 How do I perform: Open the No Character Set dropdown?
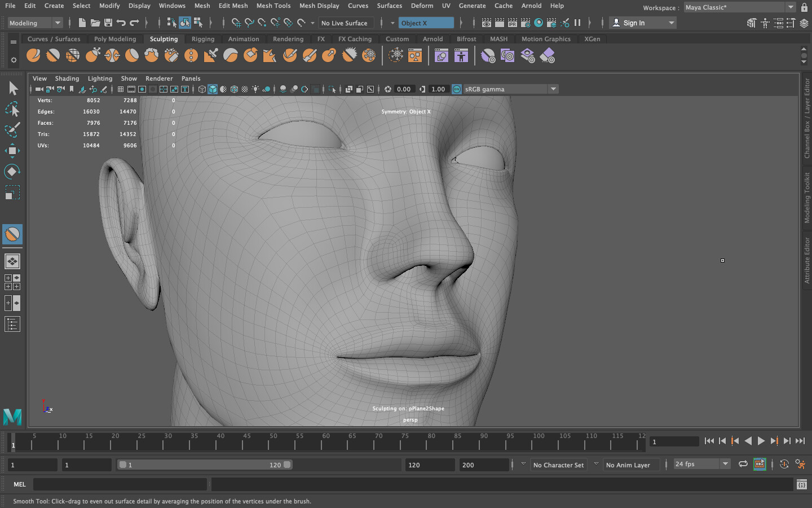pos(558,465)
